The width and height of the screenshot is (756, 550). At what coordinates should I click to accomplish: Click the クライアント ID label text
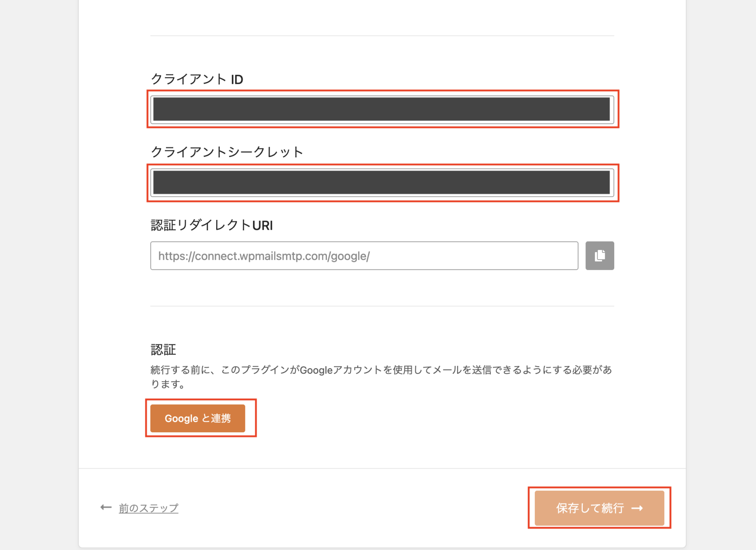(x=197, y=79)
